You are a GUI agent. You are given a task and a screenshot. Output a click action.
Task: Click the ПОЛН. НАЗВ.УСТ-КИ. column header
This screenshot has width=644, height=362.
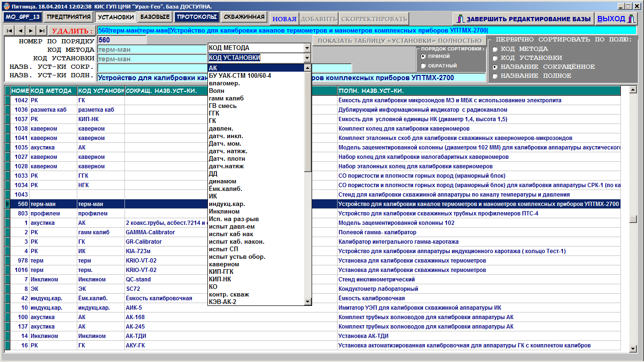pos(479,90)
